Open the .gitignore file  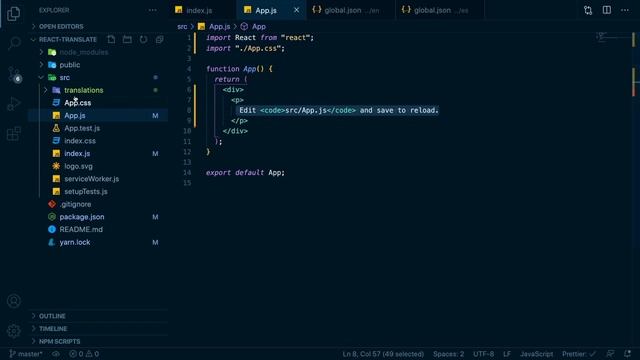(98, 204)
